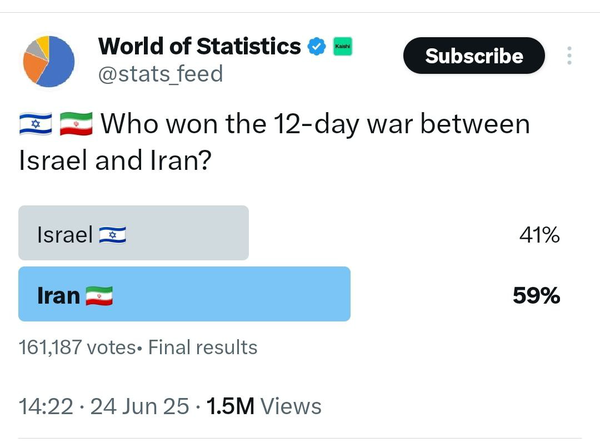Viewport: 600px width, 443px height.
Task: Click the Israel flag emoji in tweet text
Action: pos(35,127)
